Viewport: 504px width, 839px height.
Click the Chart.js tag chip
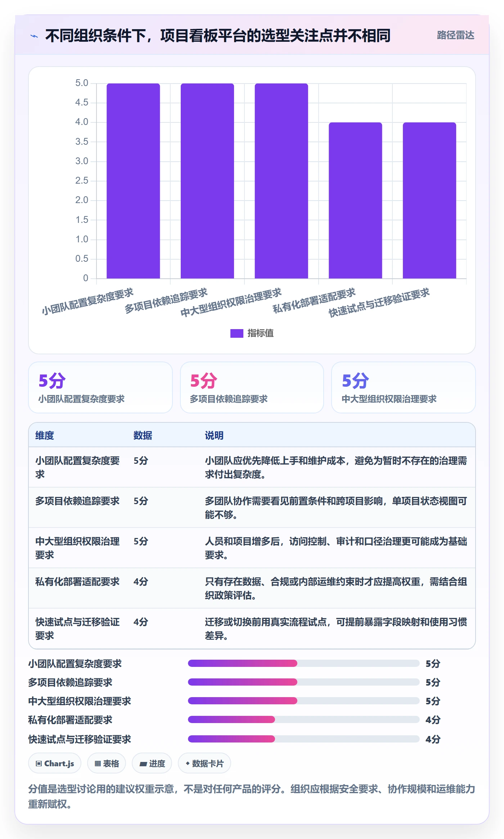coord(55,763)
